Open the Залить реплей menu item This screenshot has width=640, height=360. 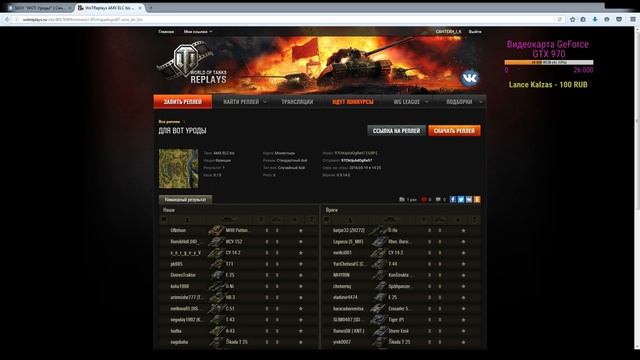coord(183,102)
